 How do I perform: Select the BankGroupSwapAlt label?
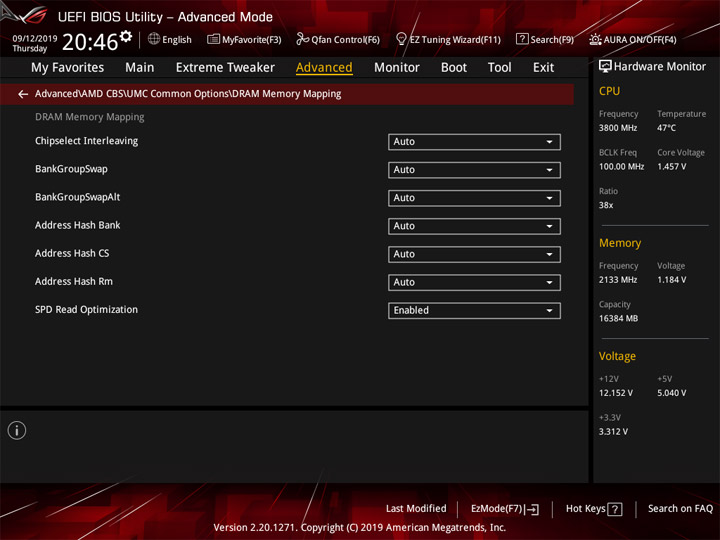78,197
